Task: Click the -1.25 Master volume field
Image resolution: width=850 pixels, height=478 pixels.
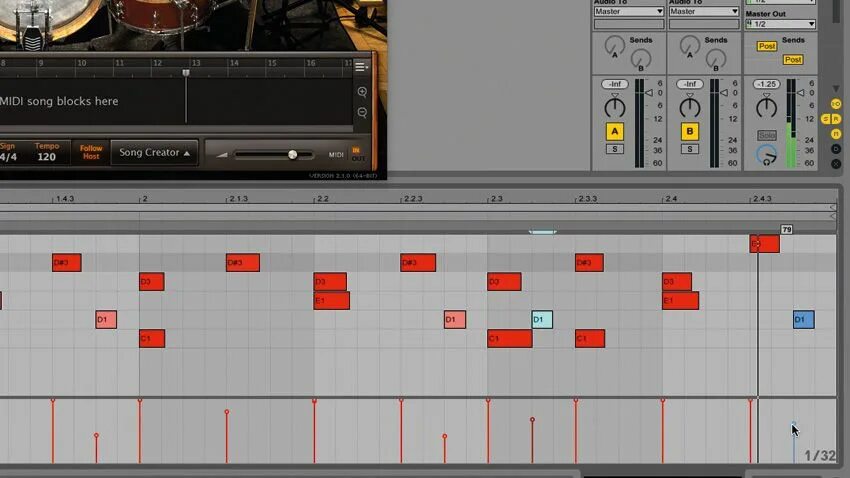Action: [767, 84]
